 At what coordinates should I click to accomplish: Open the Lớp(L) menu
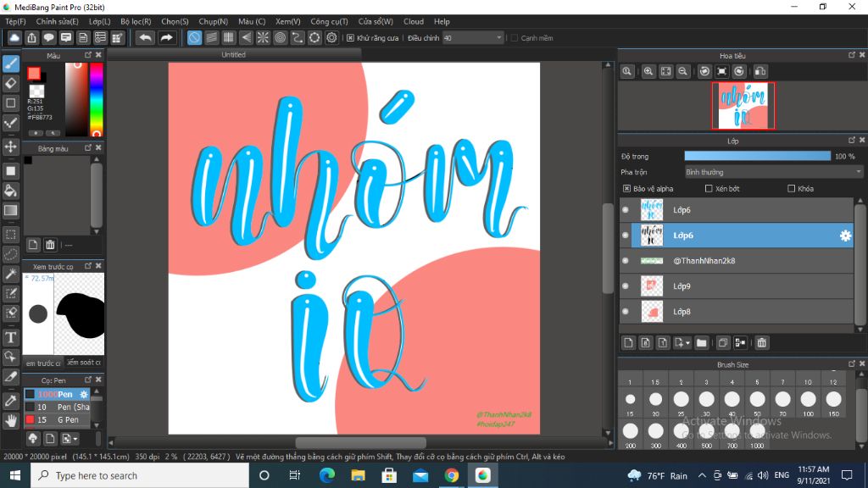(x=100, y=21)
